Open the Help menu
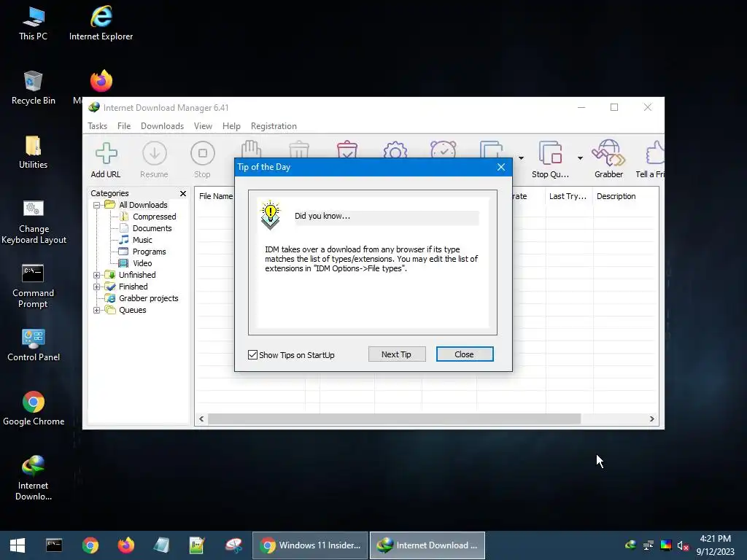This screenshot has width=747, height=560. 231,126
